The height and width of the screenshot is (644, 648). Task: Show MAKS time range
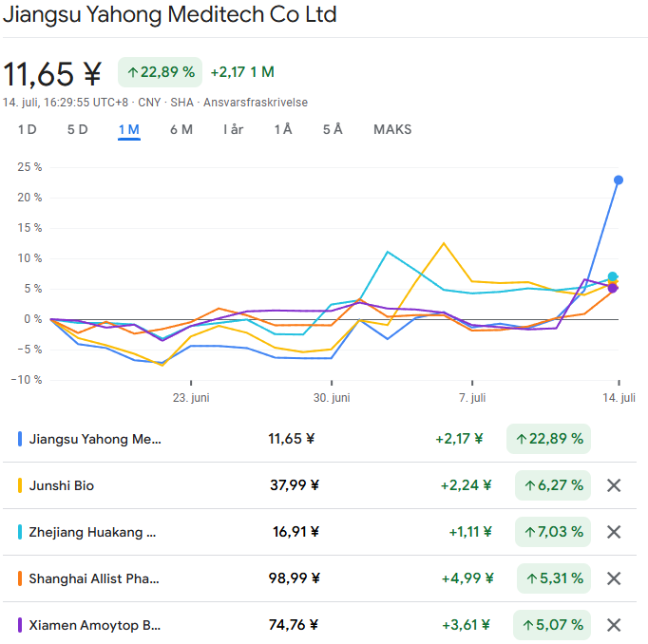pos(392,130)
